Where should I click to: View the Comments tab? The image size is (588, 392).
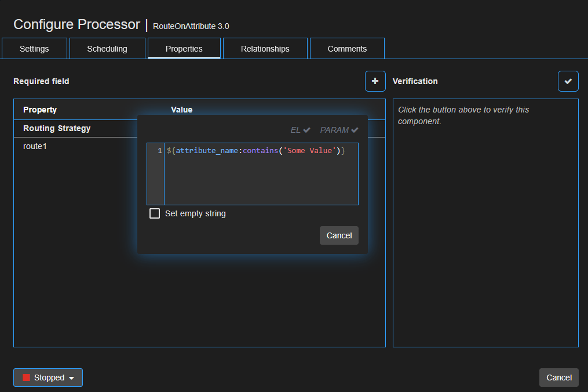point(347,49)
